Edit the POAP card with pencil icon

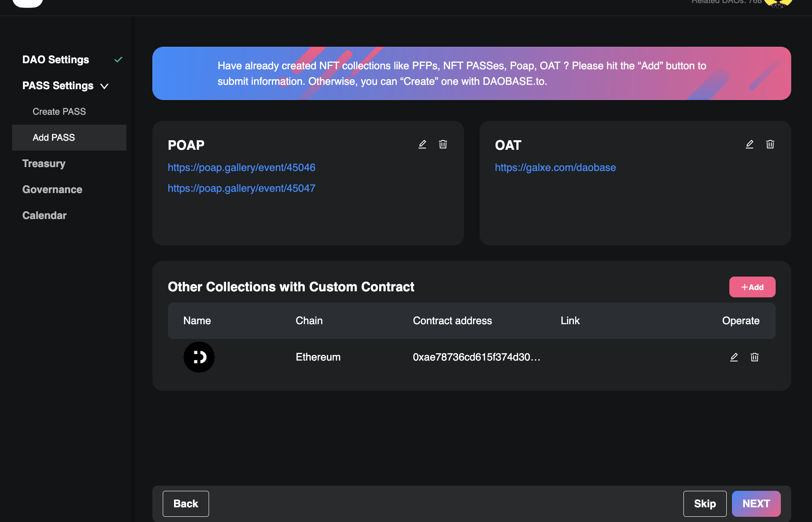pyautogui.click(x=422, y=145)
